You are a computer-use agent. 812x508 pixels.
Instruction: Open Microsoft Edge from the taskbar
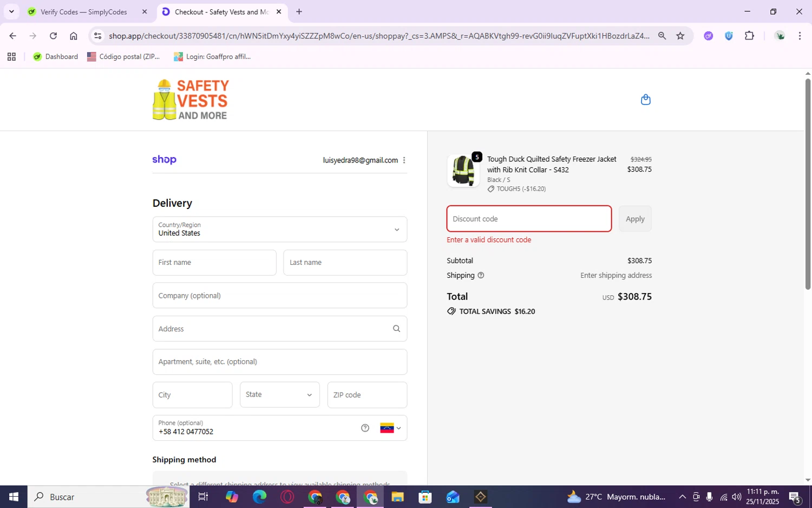259,497
